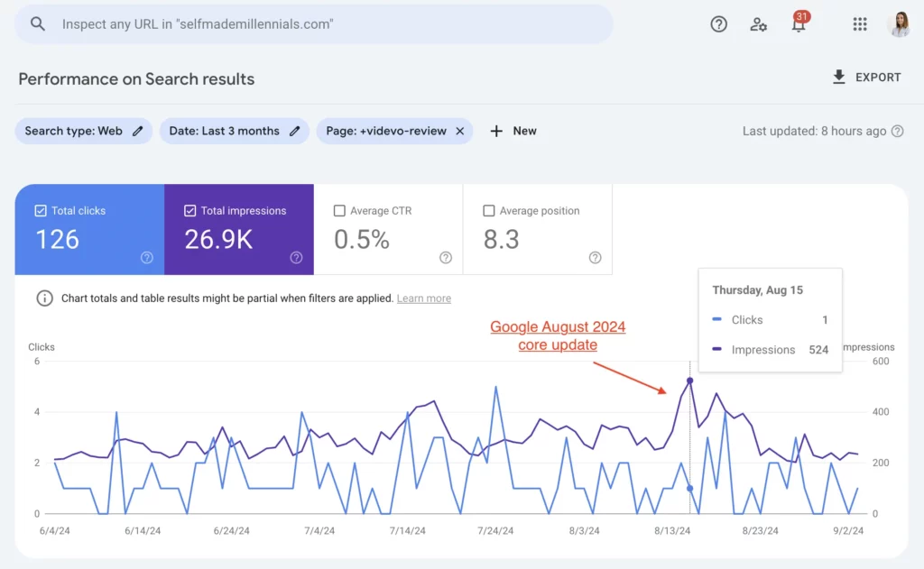Click the search magnifier in the URL inspect bar
This screenshot has height=569, width=924.
click(37, 24)
